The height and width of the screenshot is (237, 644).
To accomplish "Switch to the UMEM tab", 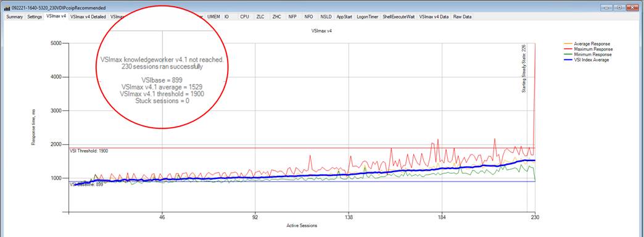I will (x=213, y=17).
